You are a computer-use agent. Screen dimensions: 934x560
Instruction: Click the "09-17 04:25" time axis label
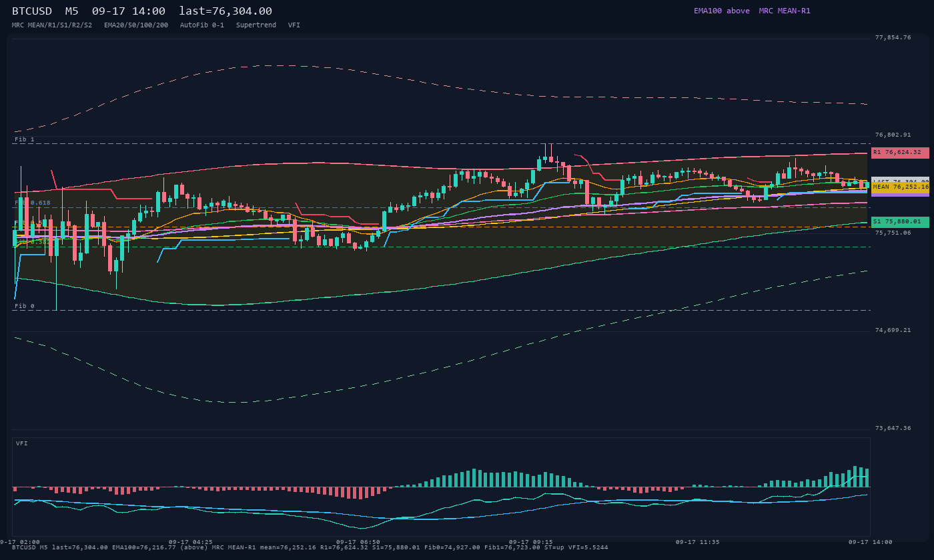click(x=191, y=543)
